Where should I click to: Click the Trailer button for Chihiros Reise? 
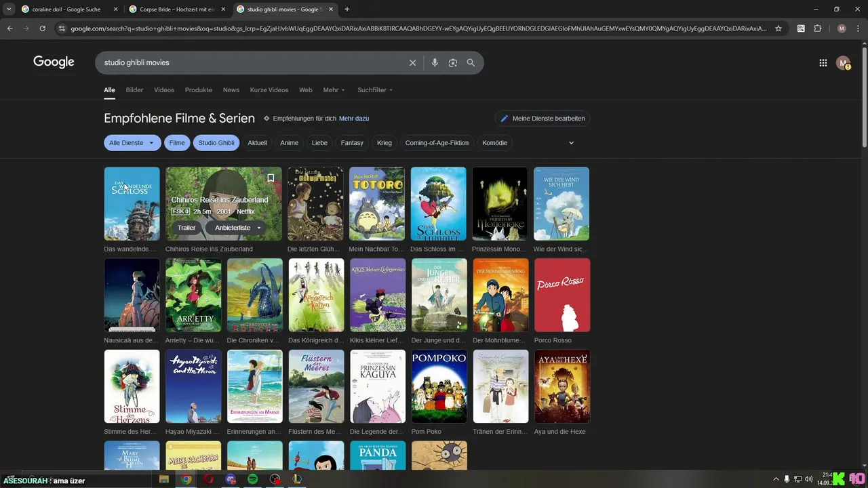(x=186, y=228)
